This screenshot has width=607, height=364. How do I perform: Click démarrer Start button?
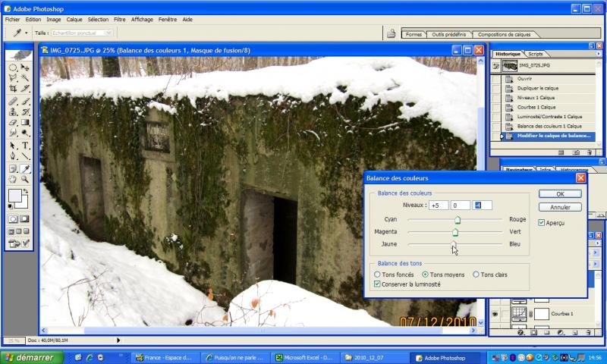32,358
